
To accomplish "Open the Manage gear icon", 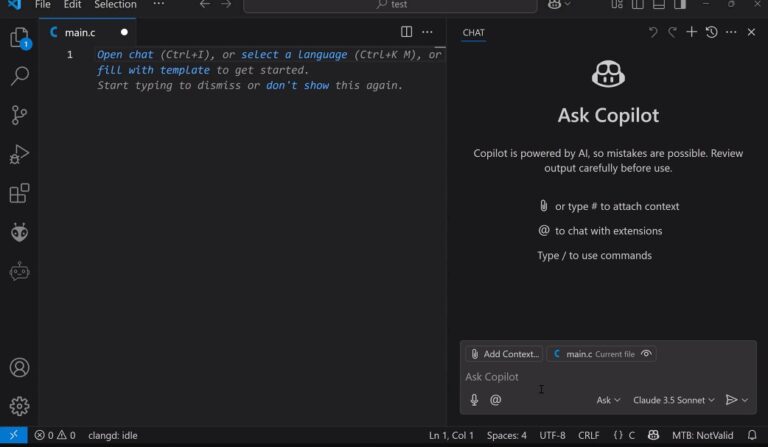I will (x=19, y=406).
